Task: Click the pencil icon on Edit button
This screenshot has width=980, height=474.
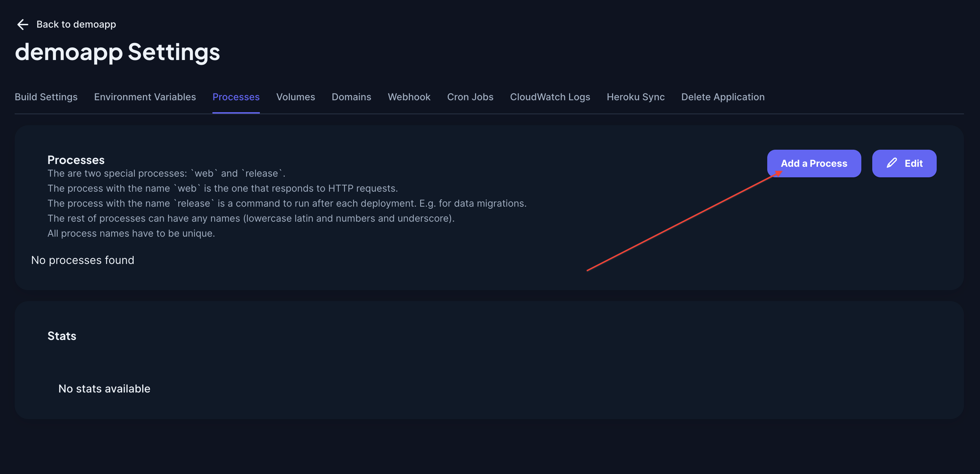Action: [x=892, y=163]
